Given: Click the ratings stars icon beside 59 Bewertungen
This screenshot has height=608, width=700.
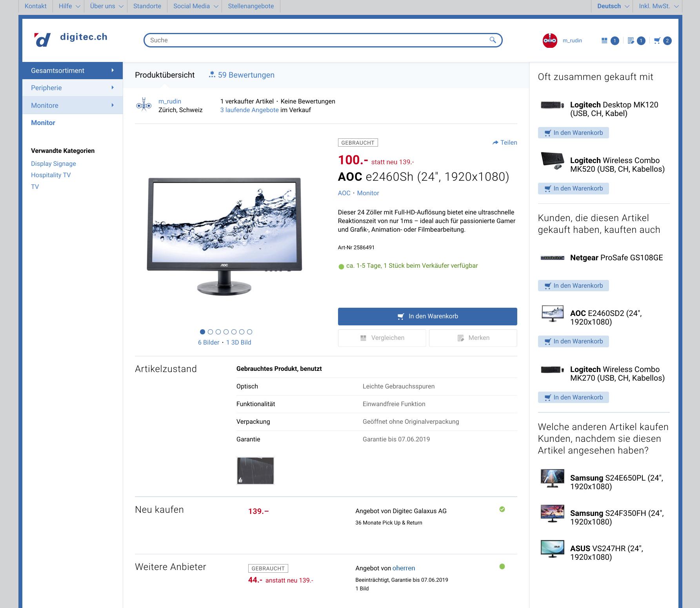Looking at the screenshot, I should coord(212,75).
